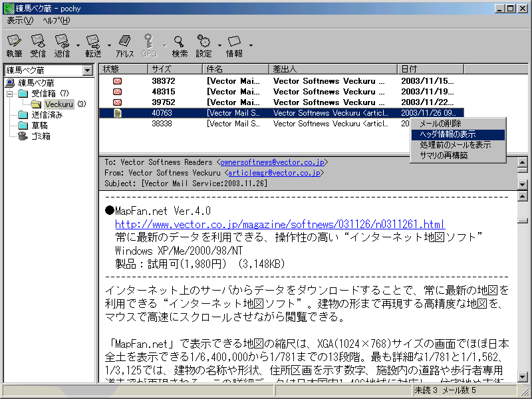The width and height of the screenshot is (532, 399).
Task: Select the mail row with size 38372
Action: (281, 81)
